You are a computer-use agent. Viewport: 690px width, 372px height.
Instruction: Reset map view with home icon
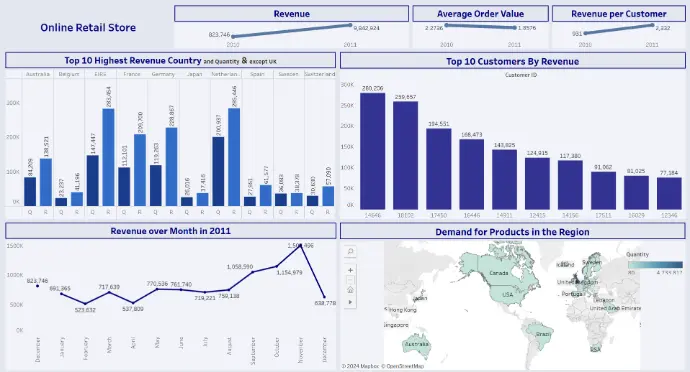[350, 290]
